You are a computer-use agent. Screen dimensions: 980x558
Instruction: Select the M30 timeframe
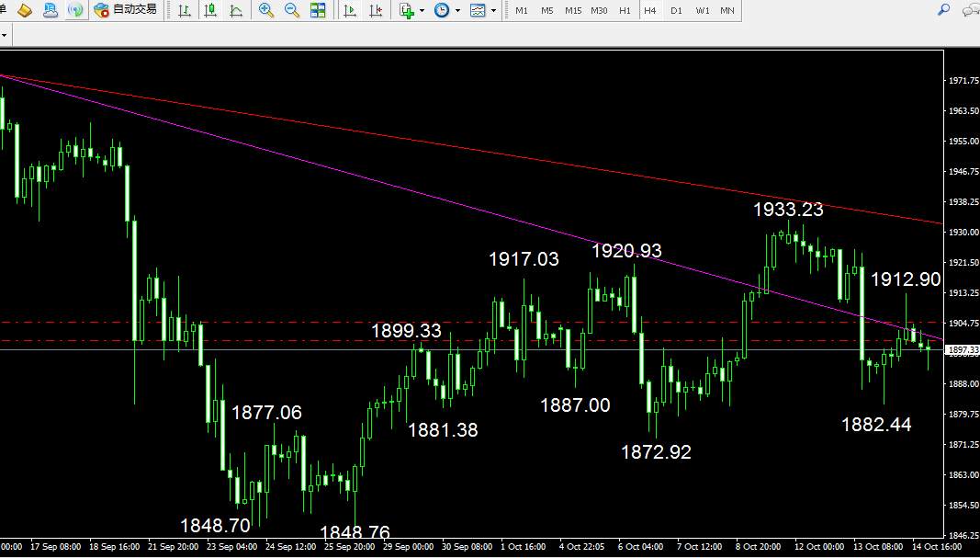pyautogui.click(x=599, y=11)
